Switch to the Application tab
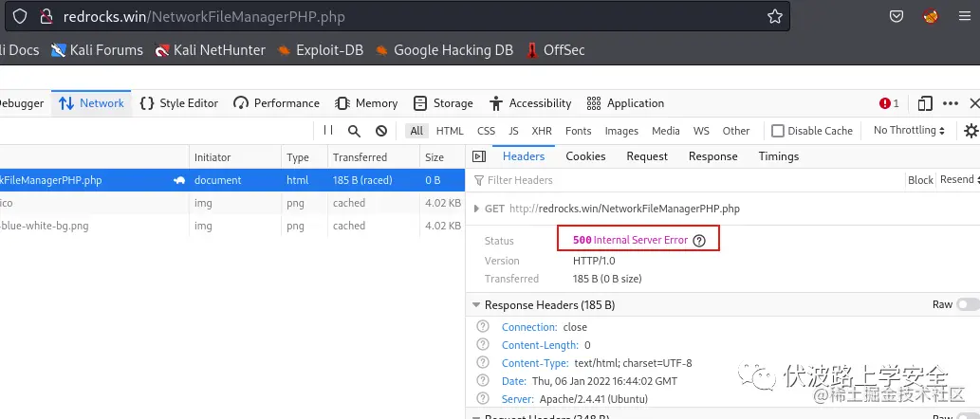 click(625, 103)
